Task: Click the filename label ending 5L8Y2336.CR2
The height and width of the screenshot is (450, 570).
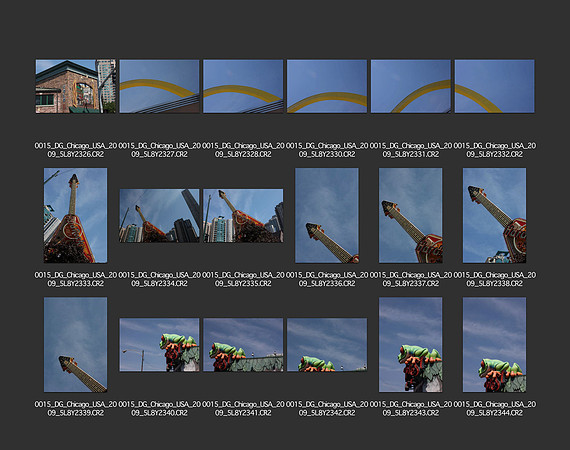Action: [327, 279]
